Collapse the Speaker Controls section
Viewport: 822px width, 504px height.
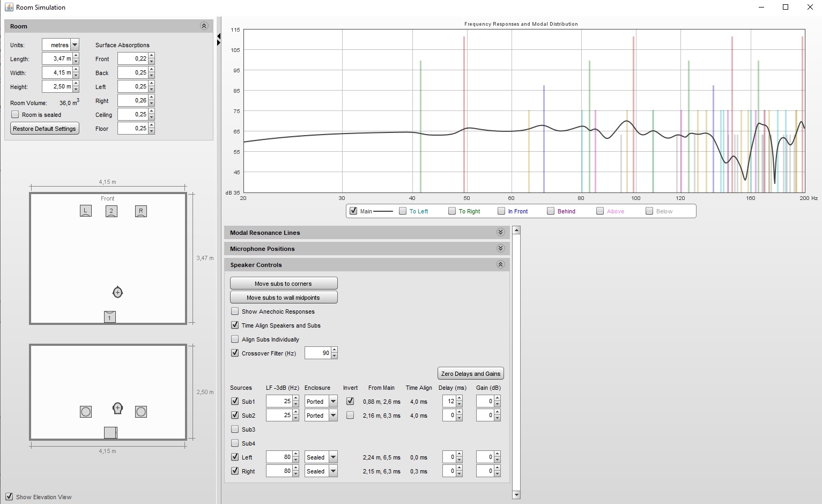coord(500,264)
